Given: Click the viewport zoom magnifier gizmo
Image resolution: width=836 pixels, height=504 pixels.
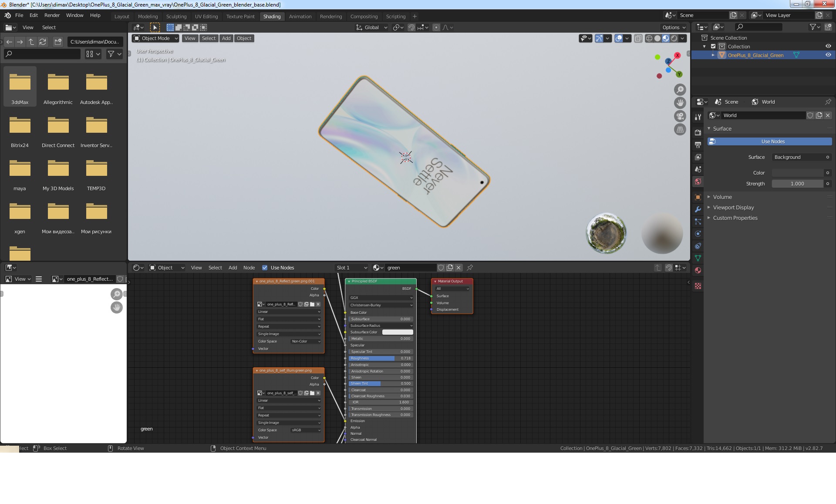Looking at the screenshot, I should point(680,90).
